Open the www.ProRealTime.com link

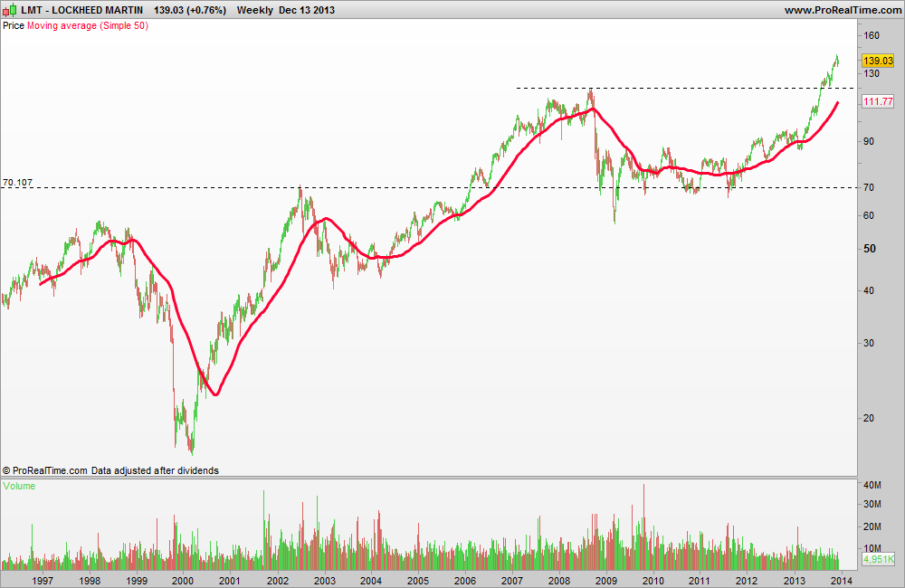point(843,10)
